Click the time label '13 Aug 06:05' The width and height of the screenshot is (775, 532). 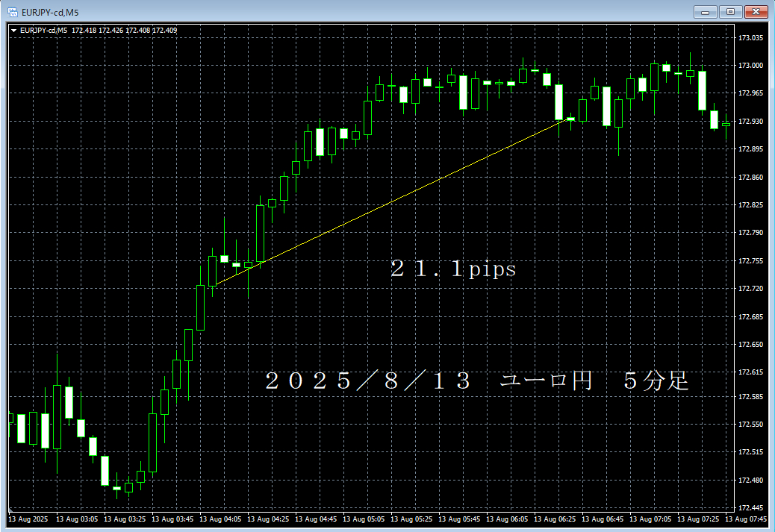[507, 519]
